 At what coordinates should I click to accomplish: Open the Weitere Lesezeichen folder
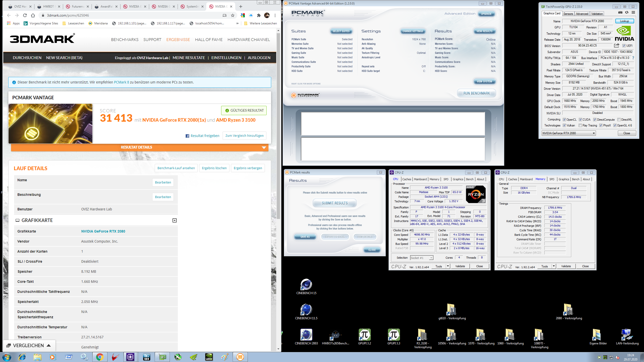tap(261, 23)
